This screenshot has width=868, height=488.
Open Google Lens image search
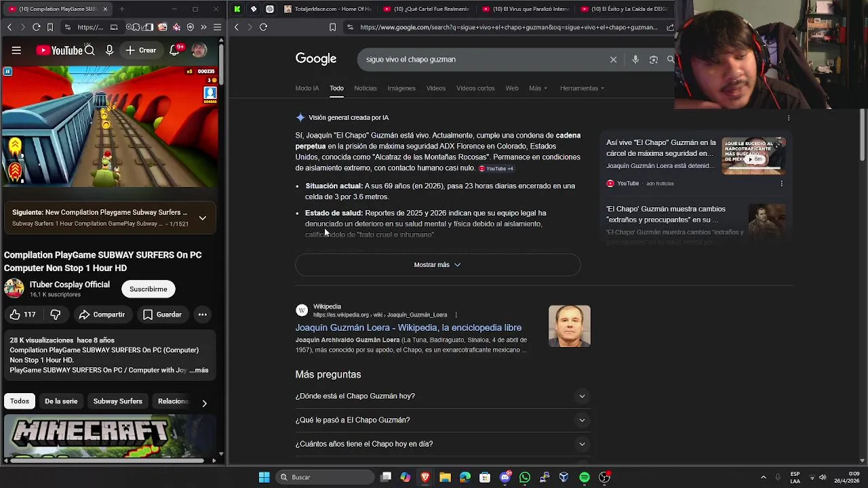pyautogui.click(x=654, y=60)
